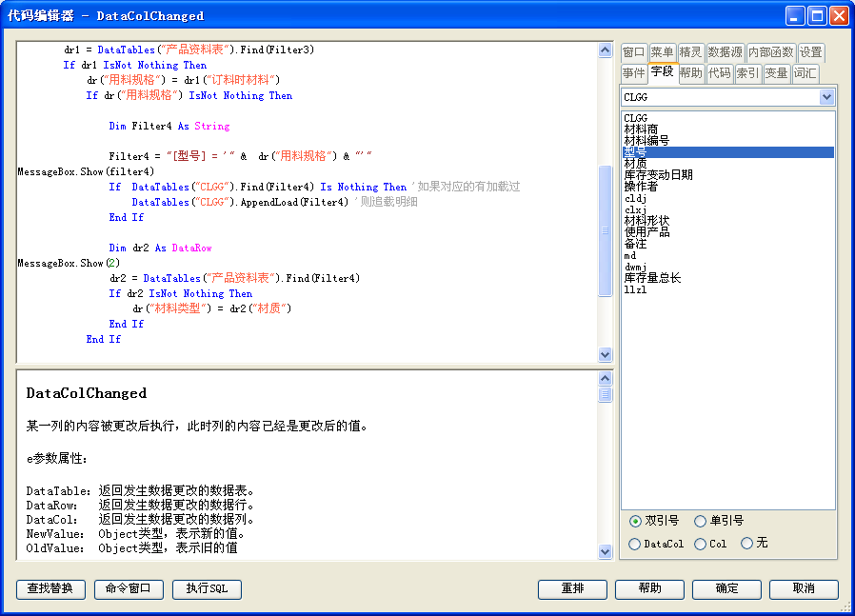Viewport: 855px width, 616px height.
Task: Select the 库存量总长 field
Action: click(x=728, y=278)
